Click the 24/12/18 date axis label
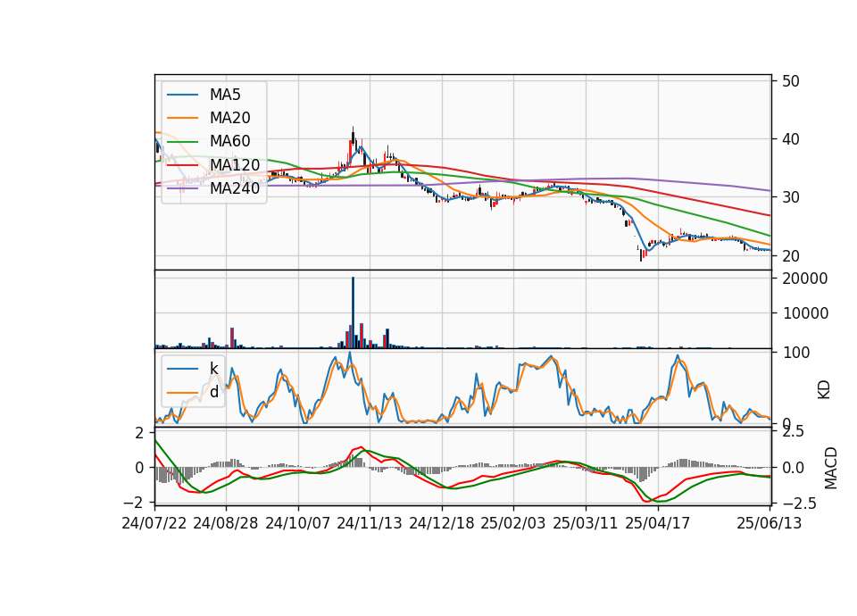Screen dimensions: 857x616 pyautogui.click(x=442, y=523)
